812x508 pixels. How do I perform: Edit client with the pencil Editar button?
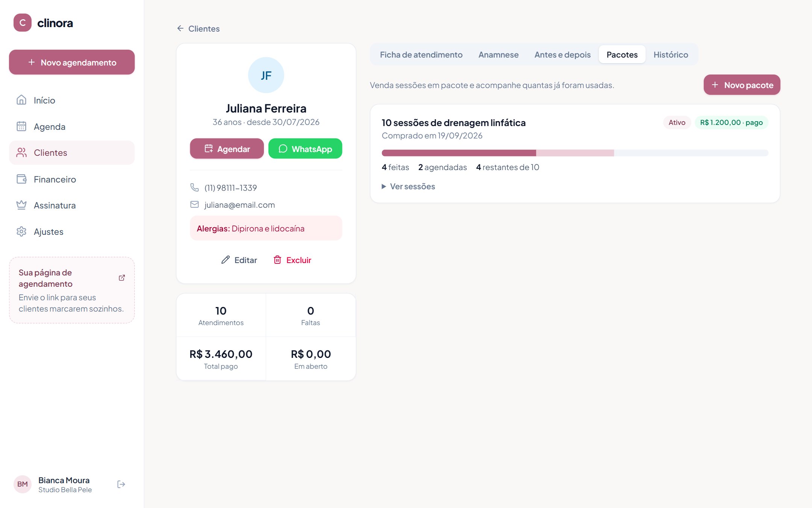pyautogui.click(x=239, y=260)
